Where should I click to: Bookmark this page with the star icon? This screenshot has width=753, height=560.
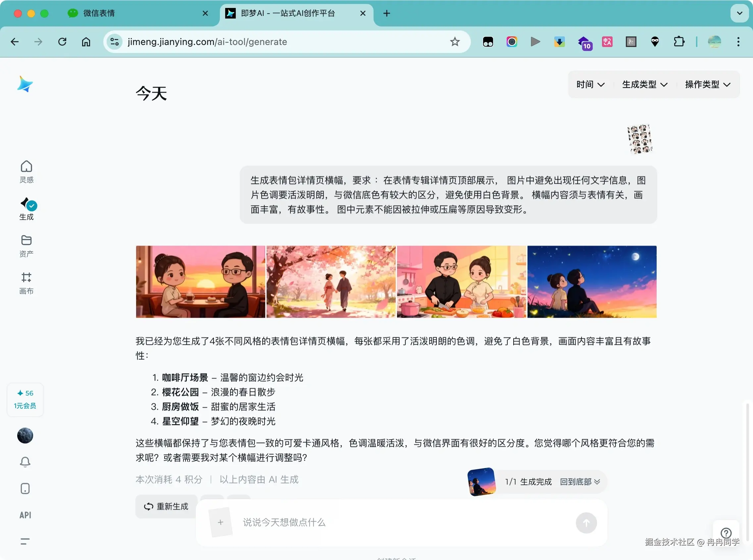pos(455,42)
